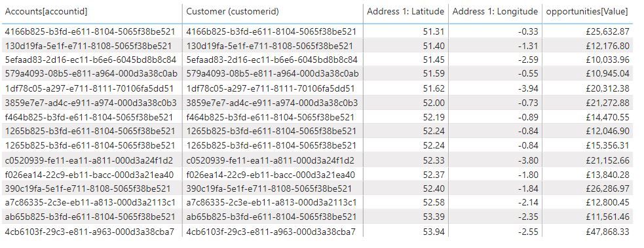Select the opportunities[Value] column header

coord(587,12)
